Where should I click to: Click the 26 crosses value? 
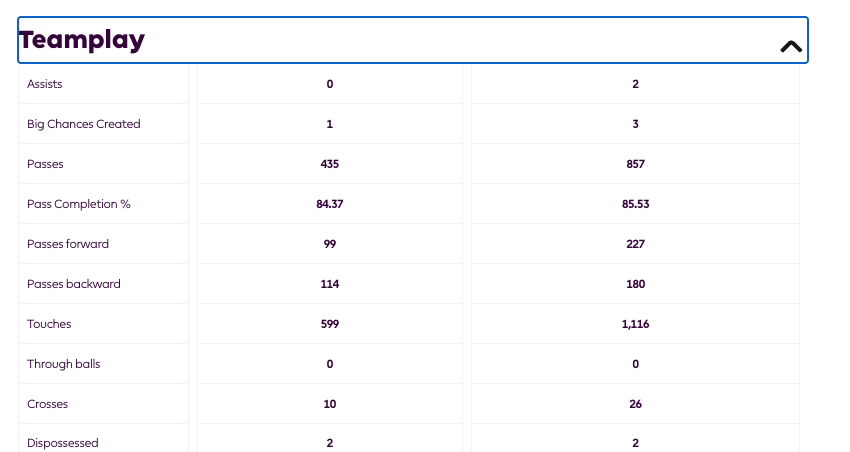[635, 404]
